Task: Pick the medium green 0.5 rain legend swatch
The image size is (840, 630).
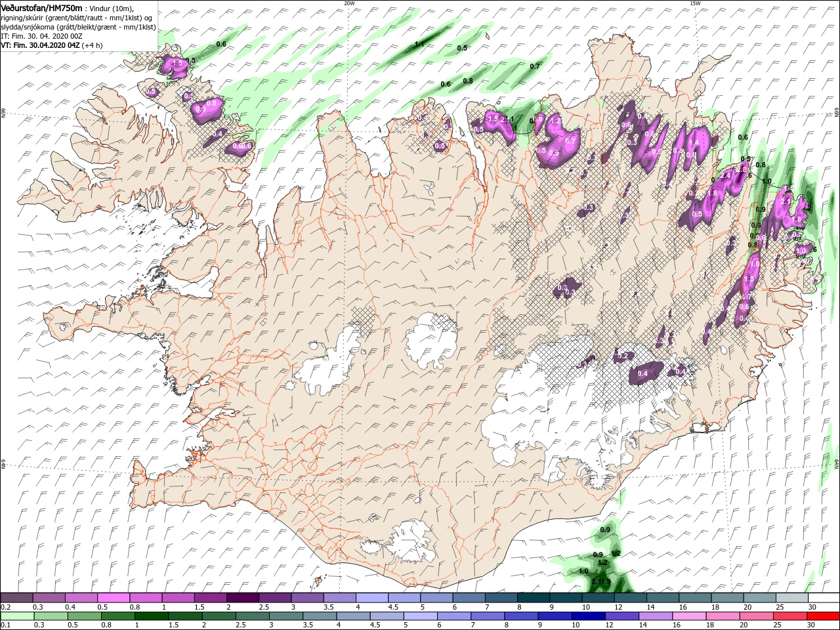Action: pos(84,616)
